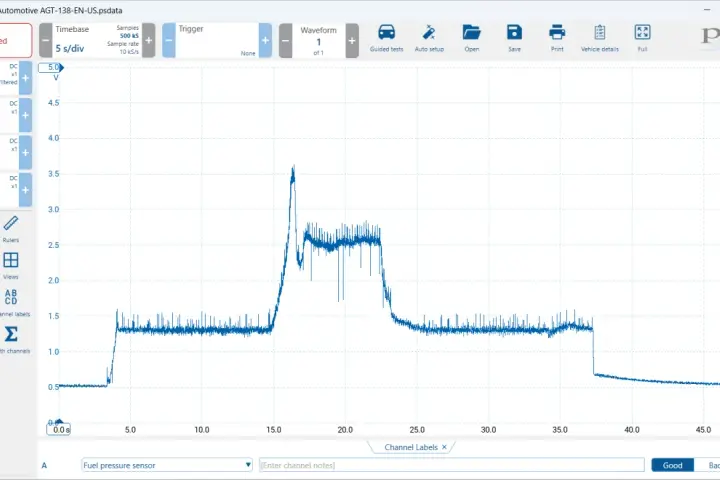Close the Channel Labels tab

(x=444, y=447)
